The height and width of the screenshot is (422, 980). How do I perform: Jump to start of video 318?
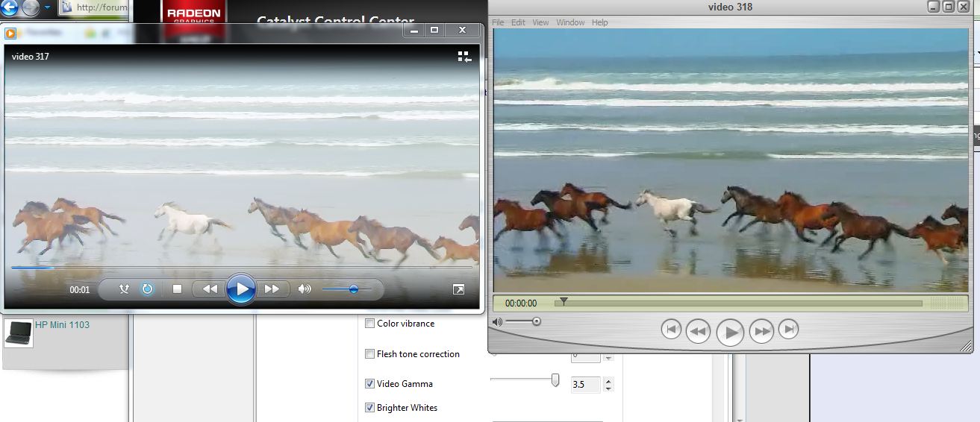point(671,329)
